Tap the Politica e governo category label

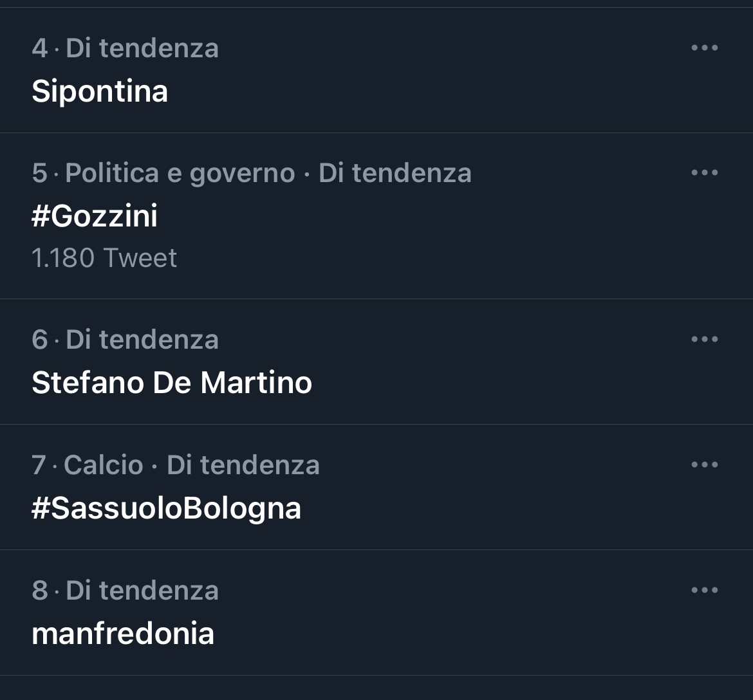click(180, 172)
